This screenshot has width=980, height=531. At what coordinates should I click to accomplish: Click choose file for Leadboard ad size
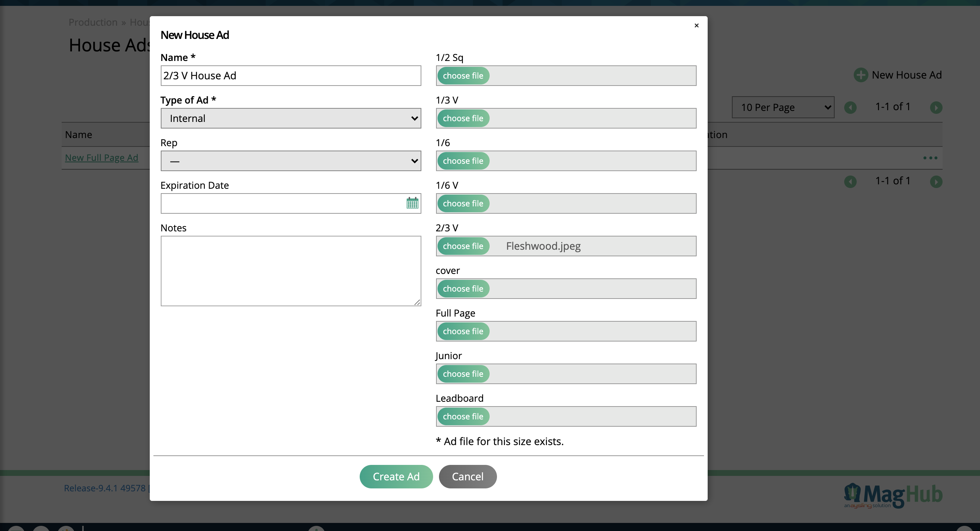[463, 416]
